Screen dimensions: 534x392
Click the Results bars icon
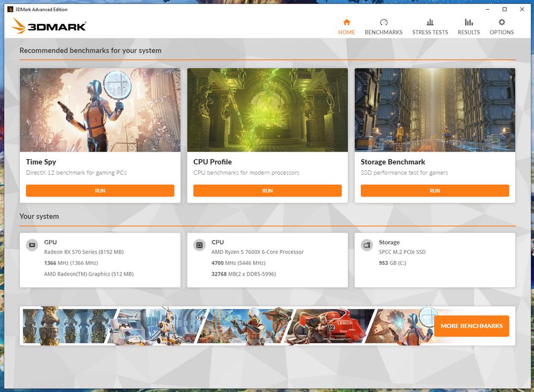[x=469, y=22]
